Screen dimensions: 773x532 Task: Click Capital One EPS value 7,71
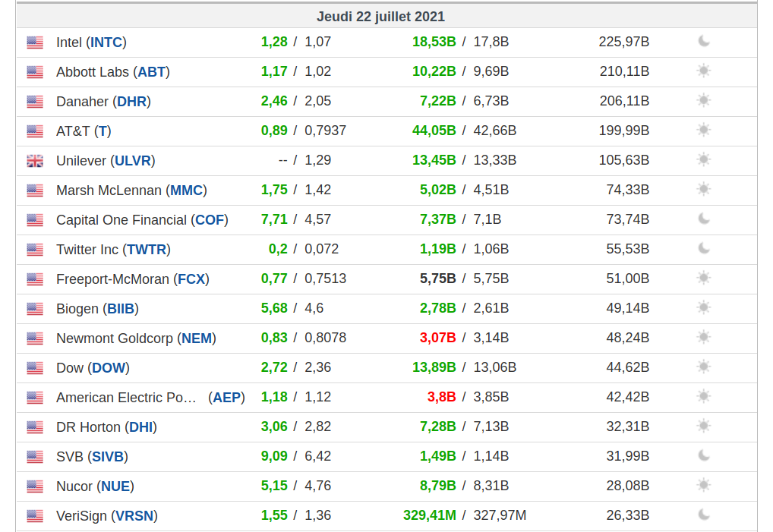click(x=274, y=219)
